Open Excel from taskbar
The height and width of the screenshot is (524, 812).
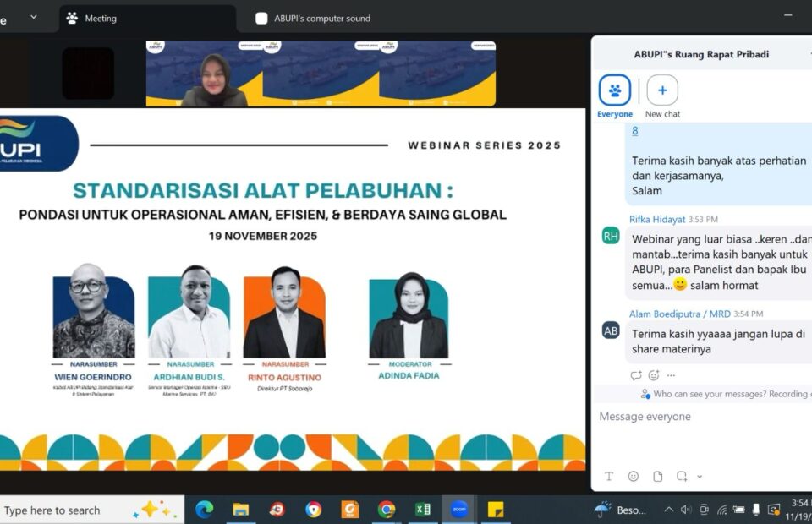pos(423,510)
